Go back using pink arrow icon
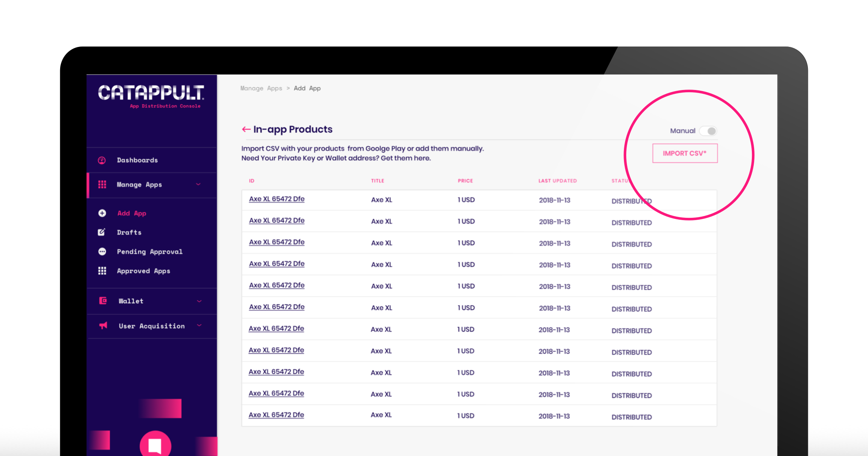Screen dimensions: 868x456 tap(246, 129)
